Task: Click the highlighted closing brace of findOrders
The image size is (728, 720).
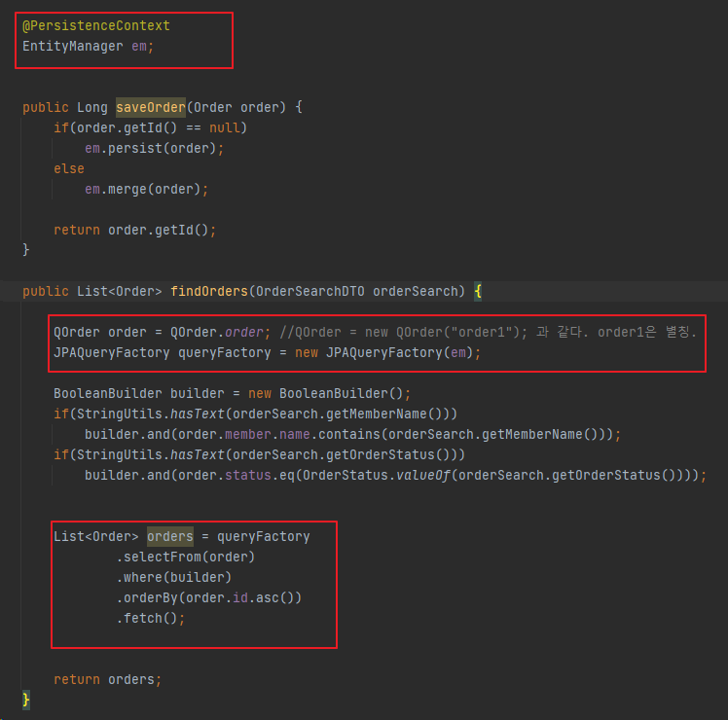Action: [x=26, y=700]
